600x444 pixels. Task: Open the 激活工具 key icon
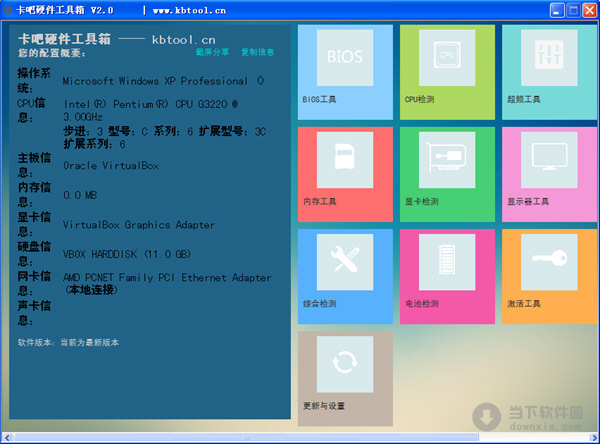click(x=549, y=262)
